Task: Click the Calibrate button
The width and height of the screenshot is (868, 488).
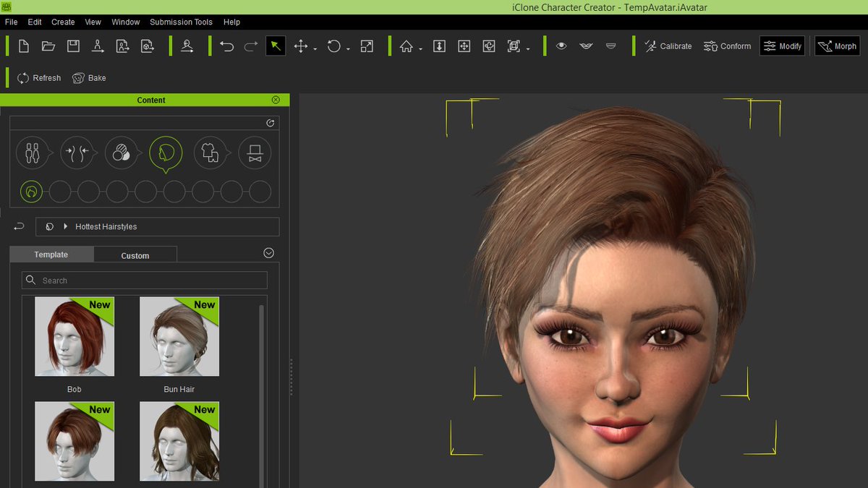Action: (667, 46)
